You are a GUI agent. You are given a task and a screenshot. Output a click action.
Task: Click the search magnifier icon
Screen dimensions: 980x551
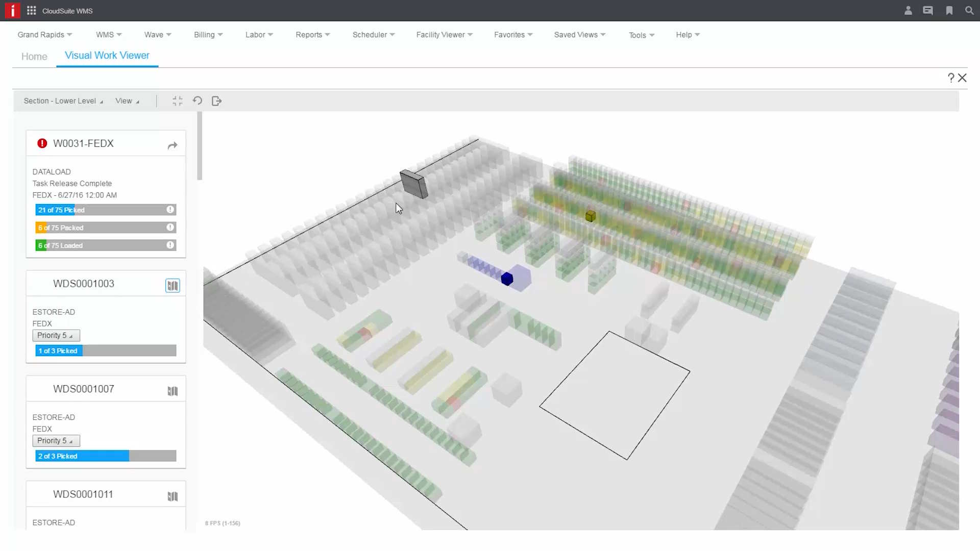[969, 11]
